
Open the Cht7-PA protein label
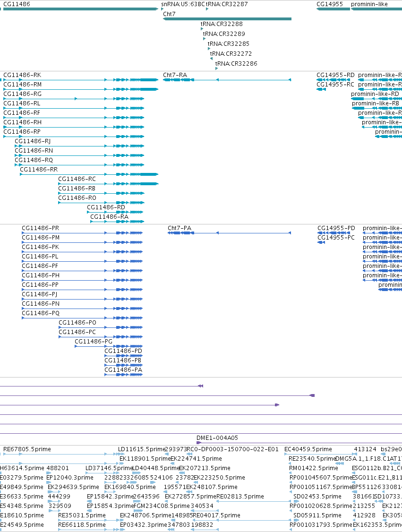[180, 228]
